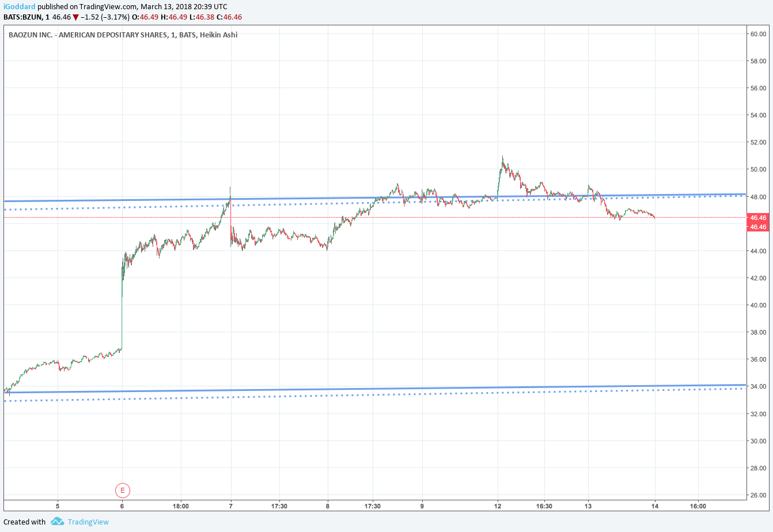This screenshot has width=773, height=532.
Task: Click the 48.00 price axis label
Action: click(758, 197)
